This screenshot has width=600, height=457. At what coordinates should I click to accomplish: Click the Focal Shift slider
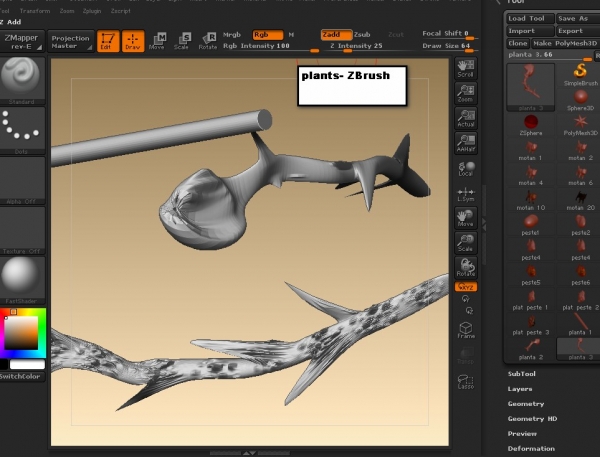coord(448,34)
